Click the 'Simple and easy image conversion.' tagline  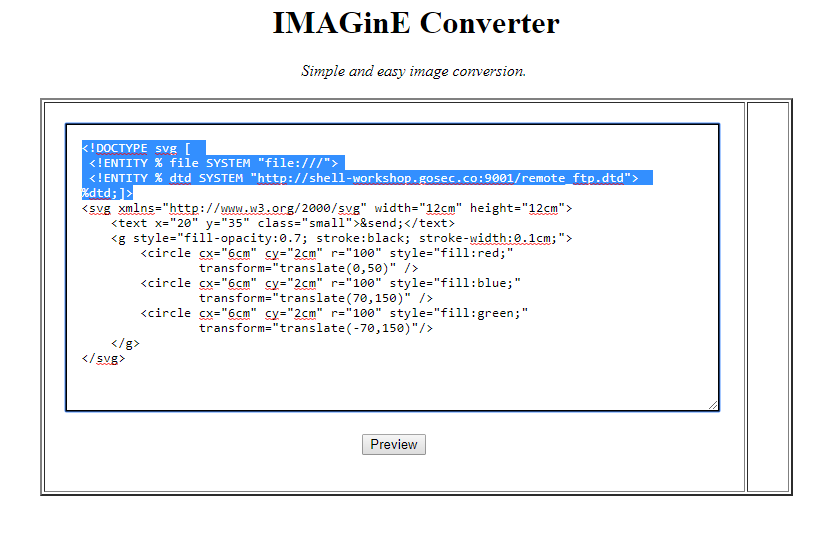414,71
